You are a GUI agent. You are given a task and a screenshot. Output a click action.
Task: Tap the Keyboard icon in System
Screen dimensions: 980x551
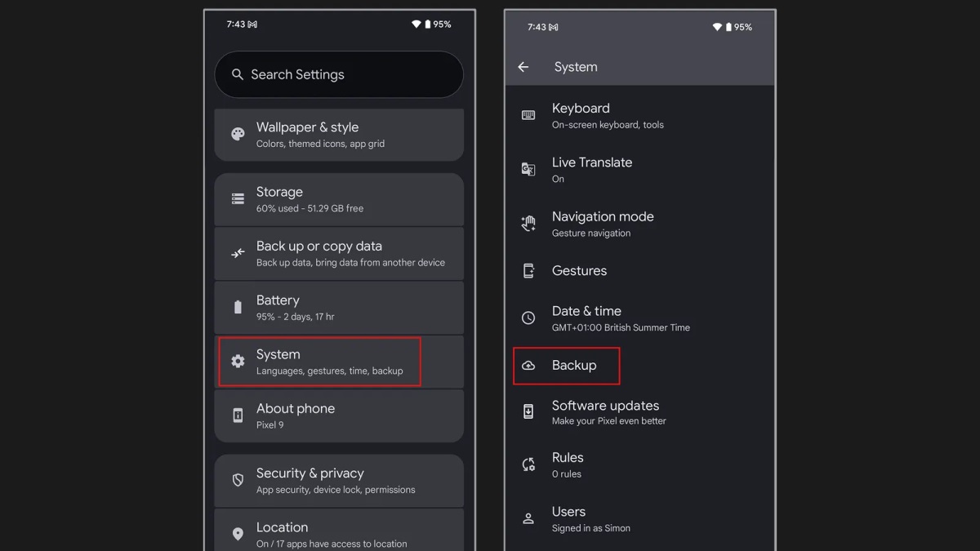click(x=528, y=115)
